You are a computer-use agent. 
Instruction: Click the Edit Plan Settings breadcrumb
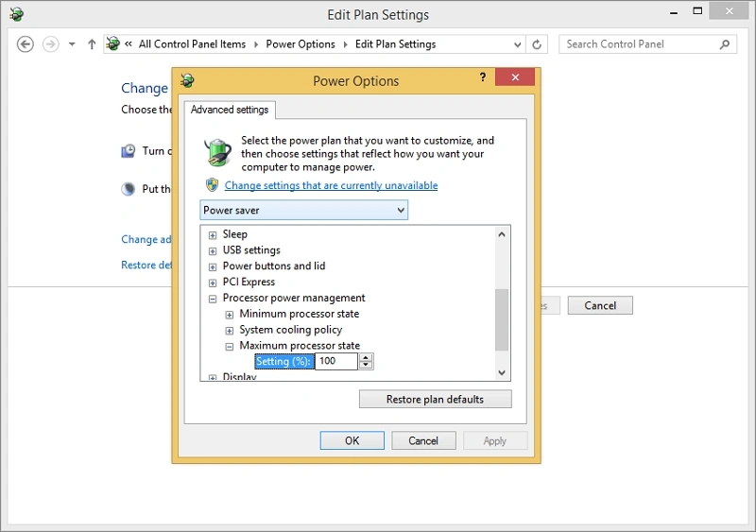point(395,44)
